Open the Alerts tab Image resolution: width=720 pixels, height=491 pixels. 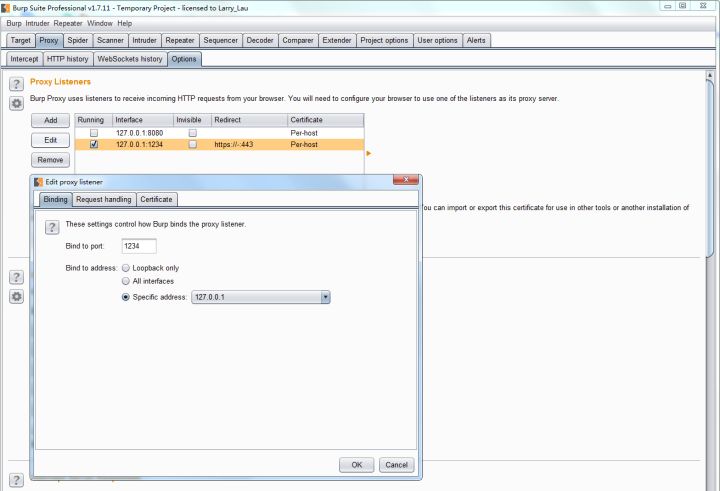point(476,40)
